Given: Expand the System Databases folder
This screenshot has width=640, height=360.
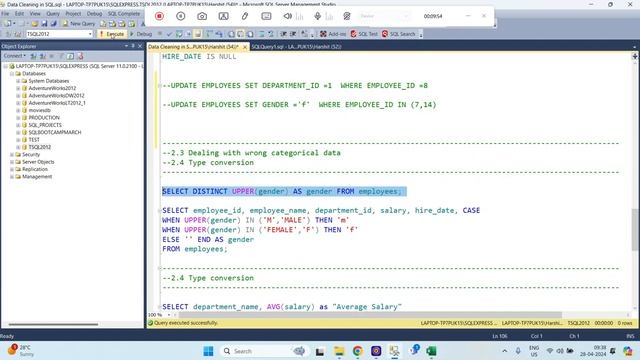Looking at the screenshot, I should coord(18,81).
